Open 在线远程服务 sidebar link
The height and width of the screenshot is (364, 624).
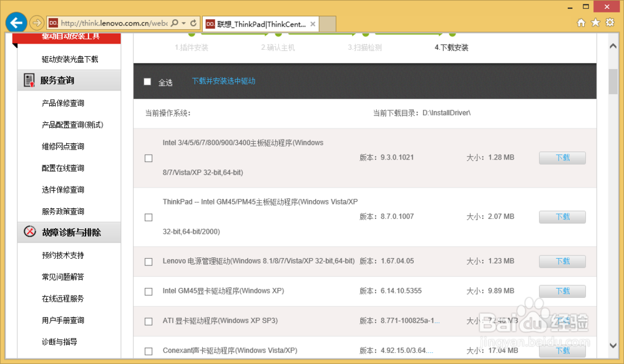coord(63,299)
